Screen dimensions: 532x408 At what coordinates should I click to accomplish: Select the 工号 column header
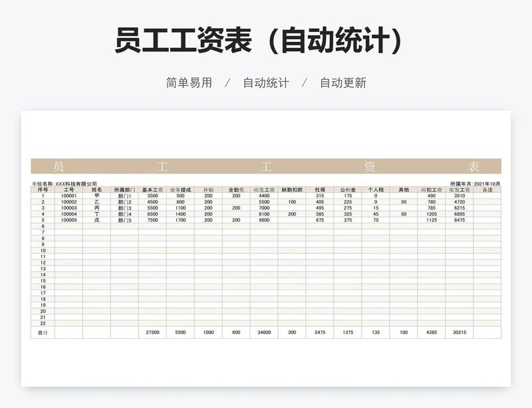69,190
